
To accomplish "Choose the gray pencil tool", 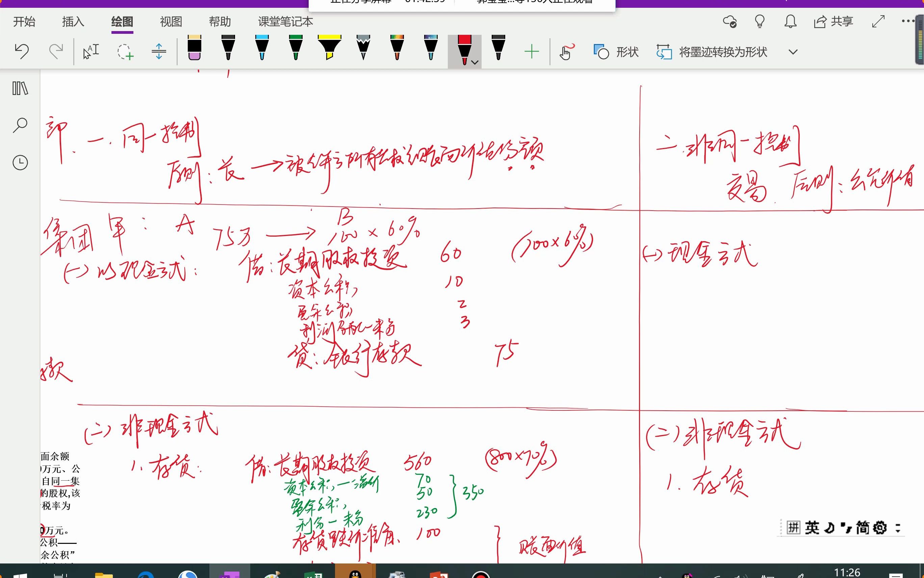I will [363, 48].
